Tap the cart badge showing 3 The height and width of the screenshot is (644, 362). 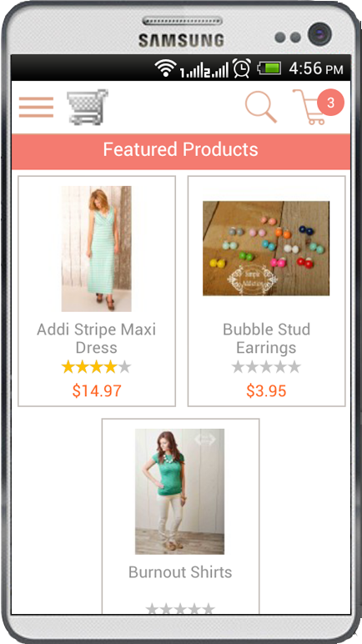point(331,103)
